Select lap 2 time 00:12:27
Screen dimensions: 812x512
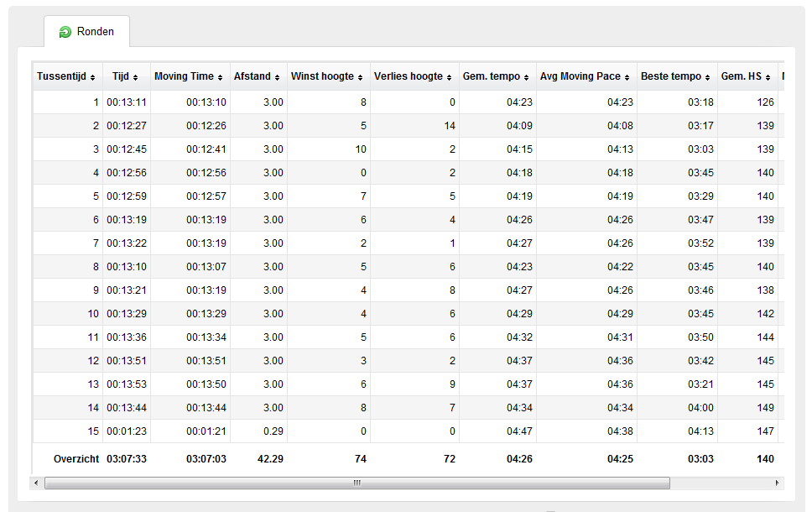click(127, 125)
